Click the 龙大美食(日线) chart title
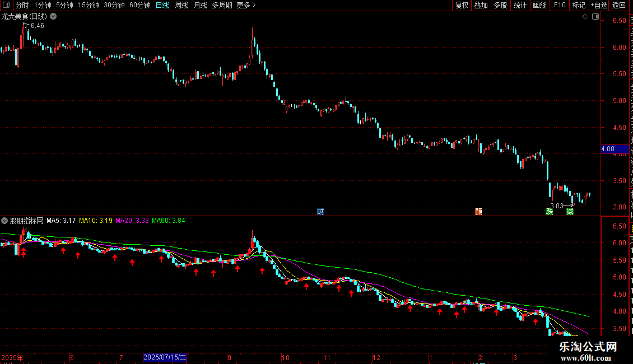Screen dimensions: 633x364 pyautogui.click(x=24, y=17)
